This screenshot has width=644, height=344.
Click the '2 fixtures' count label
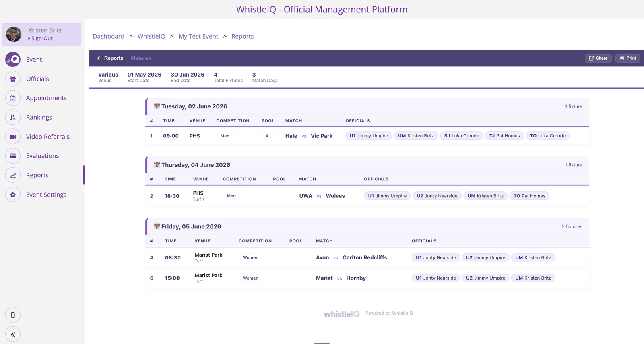click(x=572, y=226)
